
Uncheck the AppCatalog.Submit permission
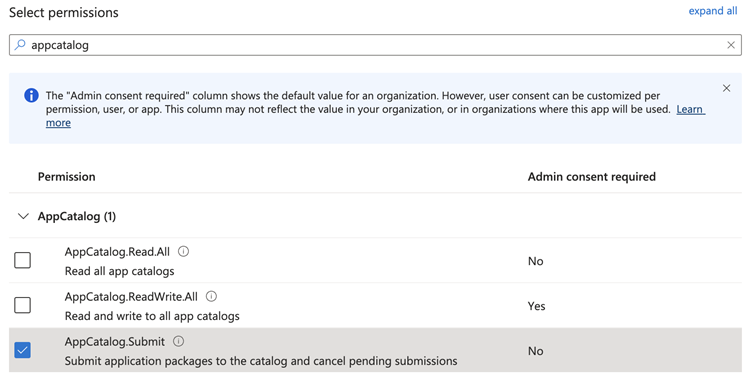[22, 350]
